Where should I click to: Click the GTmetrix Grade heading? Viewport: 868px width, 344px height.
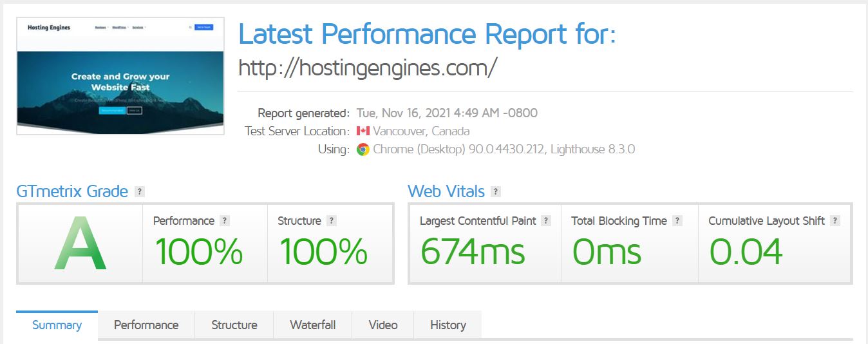pyautogui.click(x=72, y=192)
